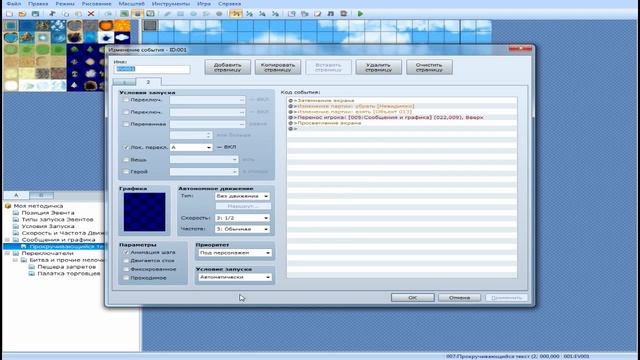Open the Правка menu

(38, 4)
